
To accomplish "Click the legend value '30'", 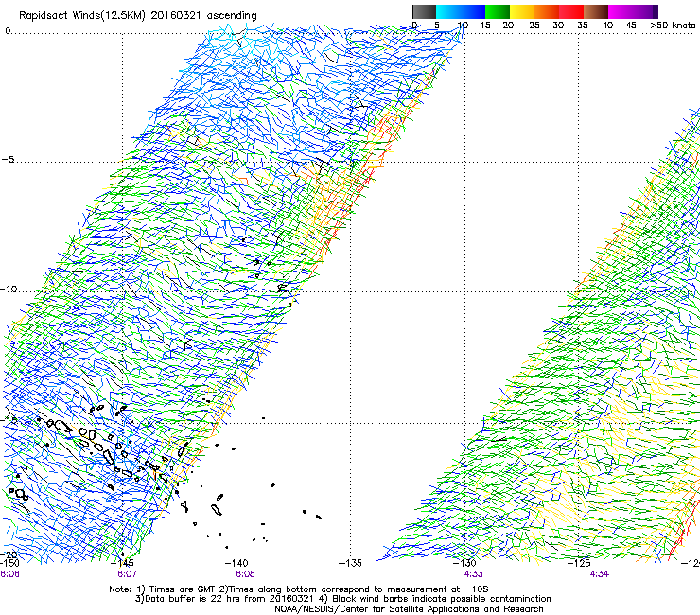I will click(x=558, y=26).
